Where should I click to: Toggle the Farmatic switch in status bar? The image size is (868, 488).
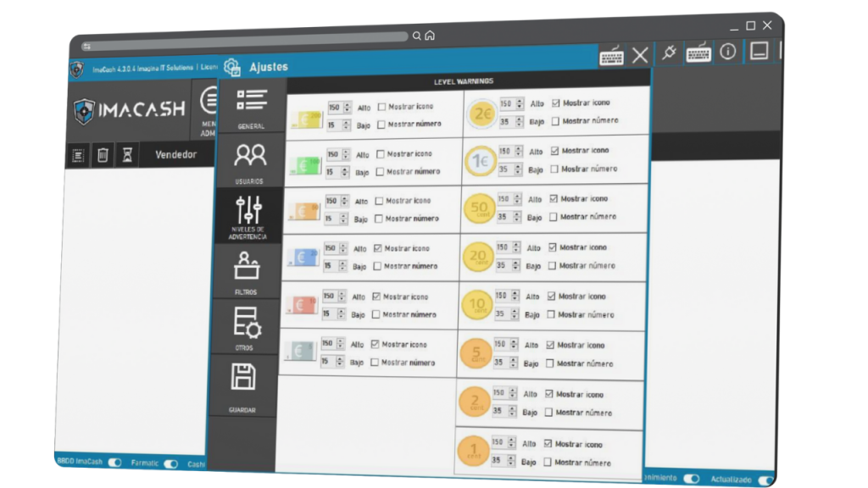point(170,463)
